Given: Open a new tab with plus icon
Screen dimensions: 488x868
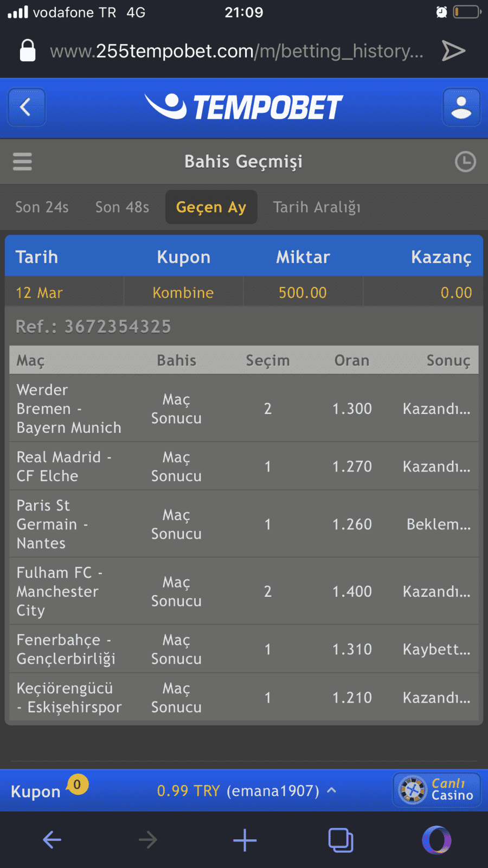Looking at the screenshot, I should (245, 840).
